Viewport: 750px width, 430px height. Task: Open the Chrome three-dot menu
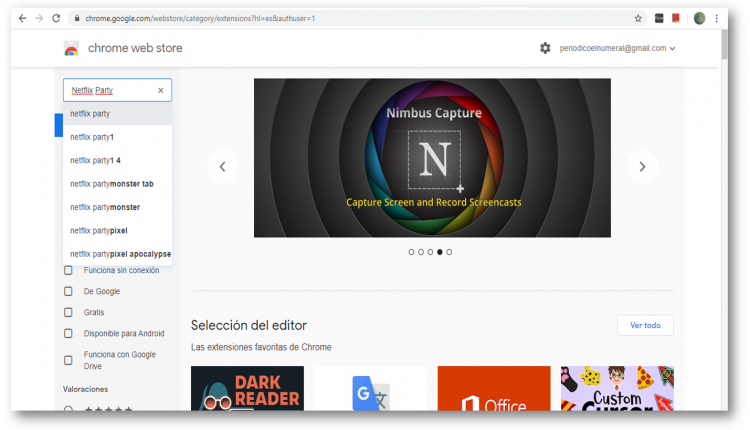click(x=717, y=18)
